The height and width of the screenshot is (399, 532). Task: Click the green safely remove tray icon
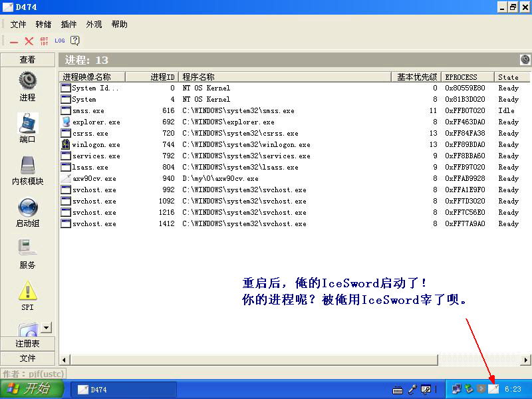pyautogui.click(x=469, y=389)
